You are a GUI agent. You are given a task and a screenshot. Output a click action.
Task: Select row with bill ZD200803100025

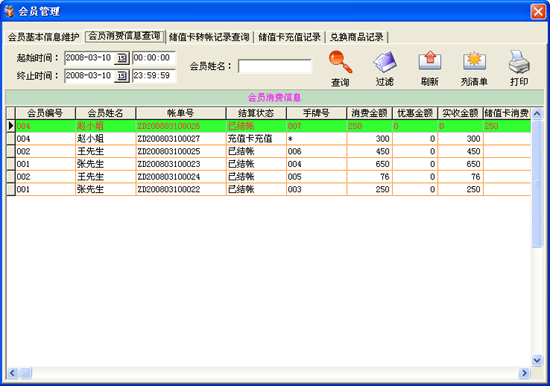[268, 151]
